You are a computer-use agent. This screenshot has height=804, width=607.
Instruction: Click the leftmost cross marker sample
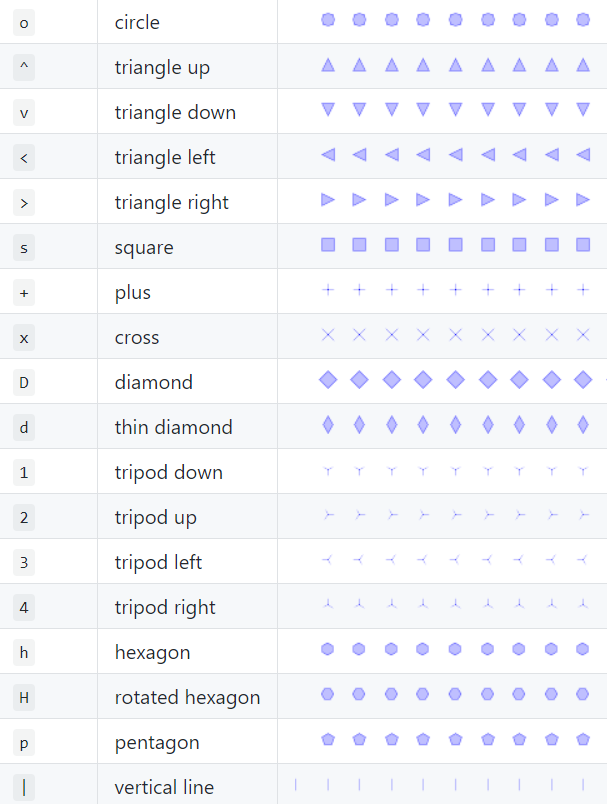pyautogui.click(x=327, y=335)
